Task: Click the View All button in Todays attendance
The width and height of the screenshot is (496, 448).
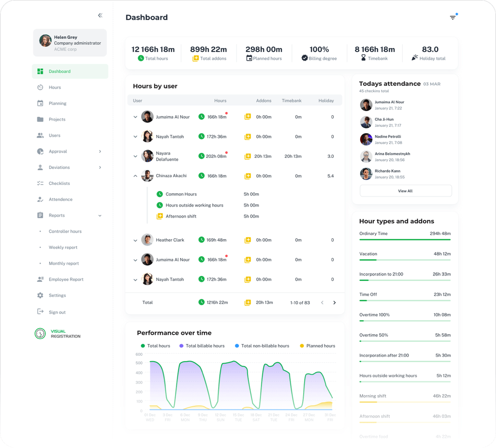Action: (x=405, y=190)
